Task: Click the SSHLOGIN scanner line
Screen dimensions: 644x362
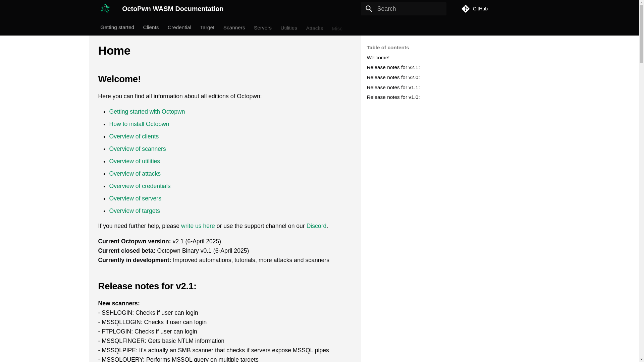Action: tap(148, 313)
